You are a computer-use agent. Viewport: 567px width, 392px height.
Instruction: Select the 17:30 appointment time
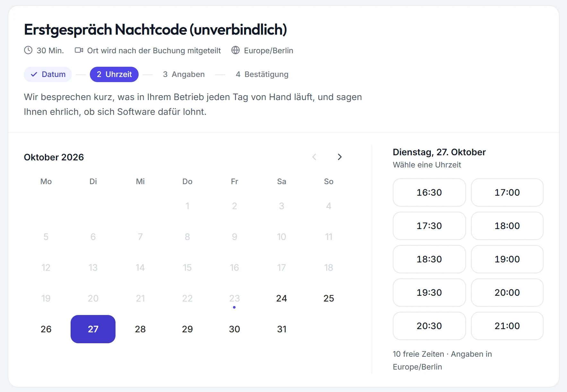(x=429, y=226)
